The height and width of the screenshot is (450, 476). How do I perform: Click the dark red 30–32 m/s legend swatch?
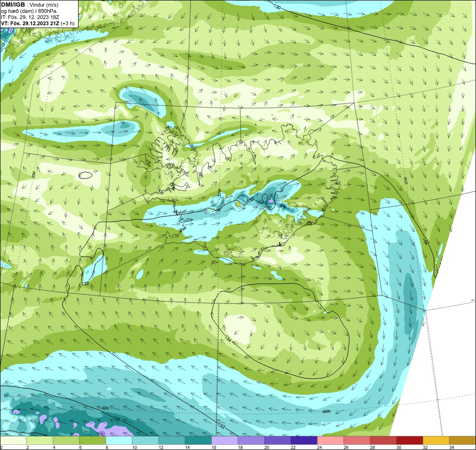point(409,440)
